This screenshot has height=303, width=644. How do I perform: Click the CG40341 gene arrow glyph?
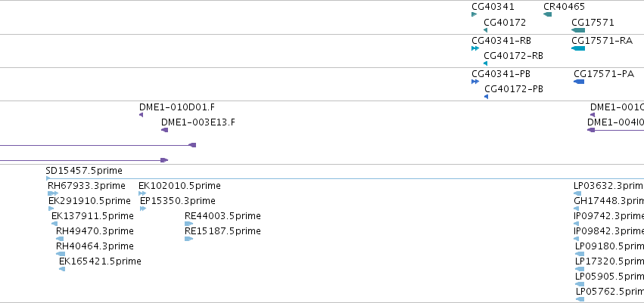click(x=474, y=14)
